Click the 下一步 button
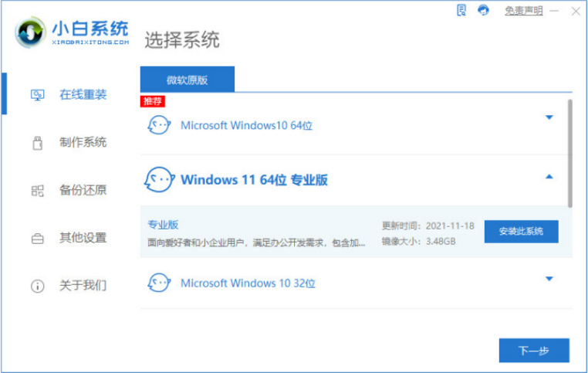Screen dimensions: 588x373 coord(534,351)
